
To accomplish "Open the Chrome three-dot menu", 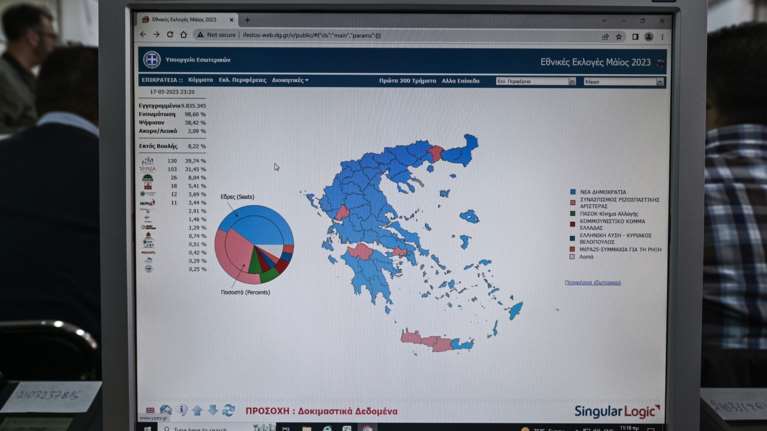I will (662, 37).
